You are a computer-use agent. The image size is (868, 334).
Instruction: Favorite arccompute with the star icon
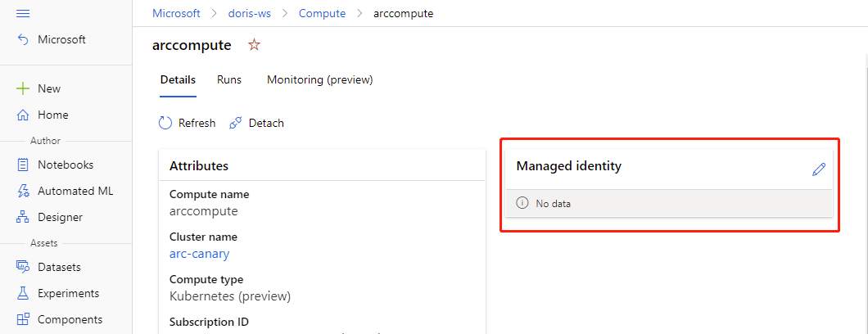(254, 45)
